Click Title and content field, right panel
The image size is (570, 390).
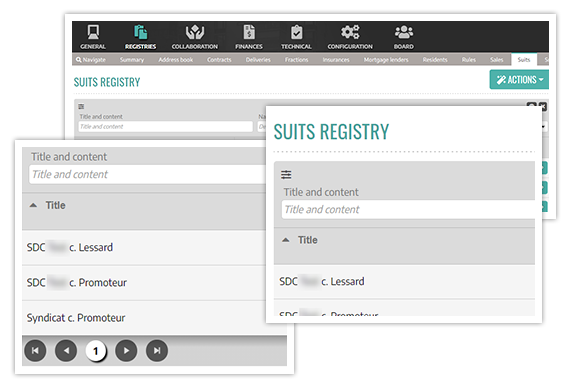(408, 210)
